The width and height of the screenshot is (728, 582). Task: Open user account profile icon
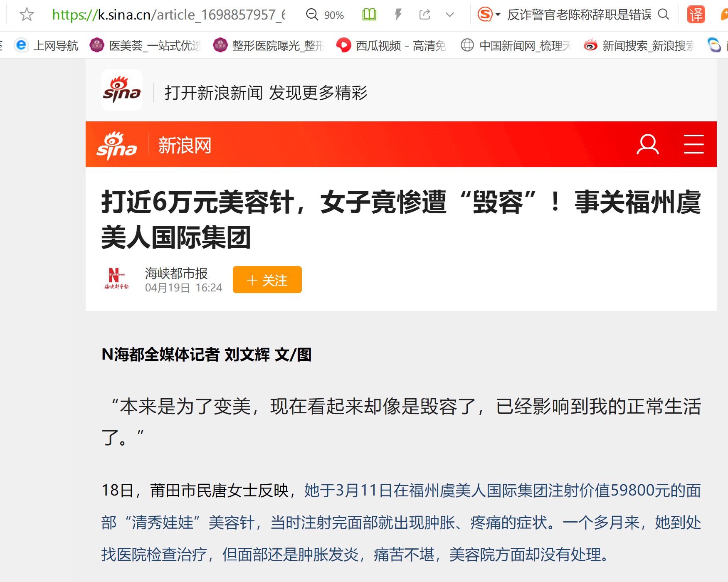(647, 144)
